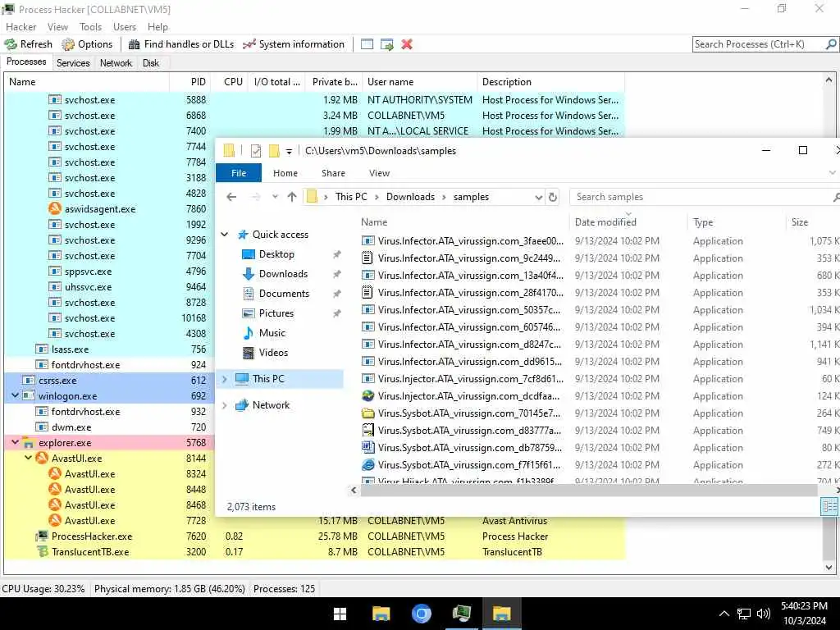
Task: Expand Network in navigation pane
Action: coord(225,405)
